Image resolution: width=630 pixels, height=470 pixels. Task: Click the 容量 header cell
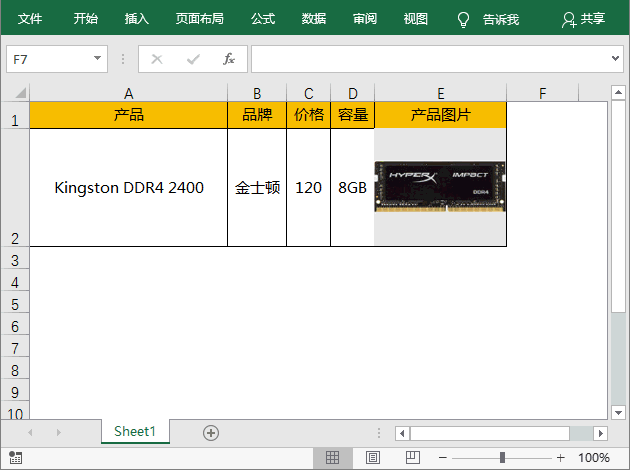coord(352,115)
